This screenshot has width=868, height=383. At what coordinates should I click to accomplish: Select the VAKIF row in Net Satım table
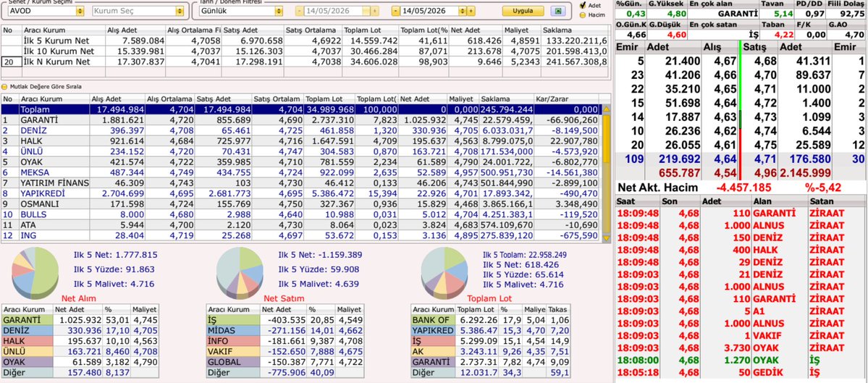point(285,351)
